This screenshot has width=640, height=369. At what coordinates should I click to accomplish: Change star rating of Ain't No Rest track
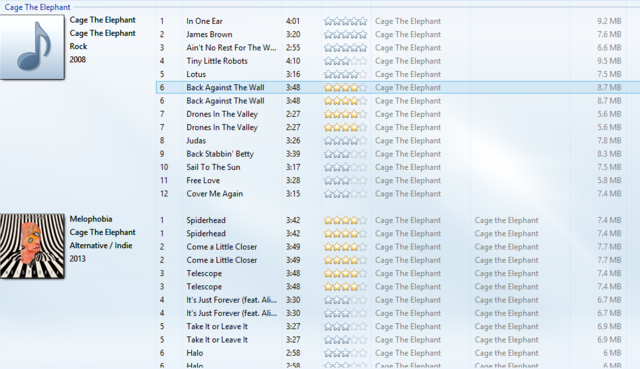point(345,48)
